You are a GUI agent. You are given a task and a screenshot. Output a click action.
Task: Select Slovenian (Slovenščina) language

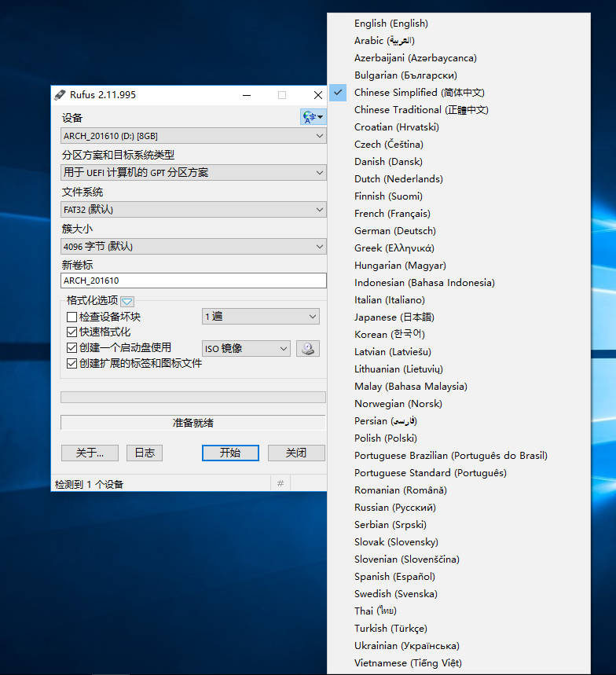coord(459,559)
